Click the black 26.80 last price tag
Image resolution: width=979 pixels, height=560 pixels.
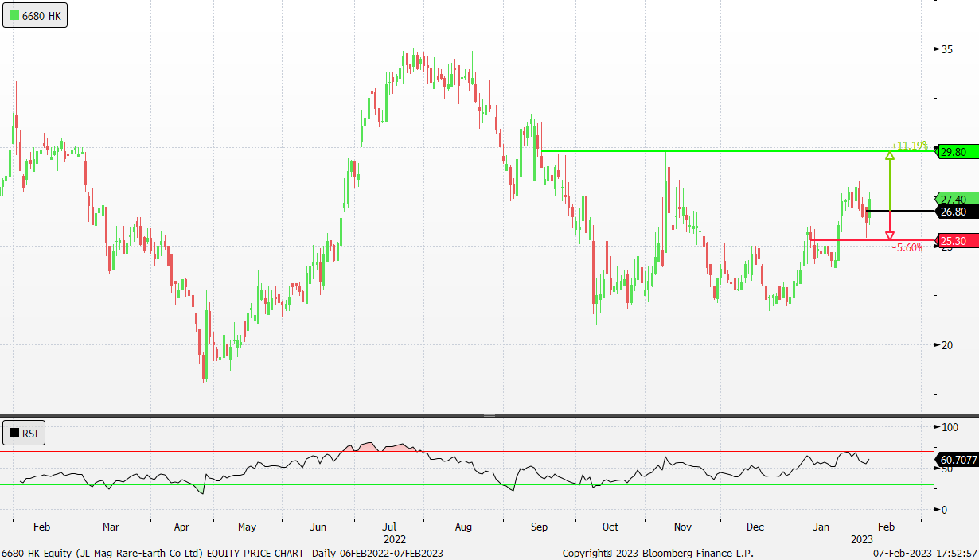click(958, 212)
